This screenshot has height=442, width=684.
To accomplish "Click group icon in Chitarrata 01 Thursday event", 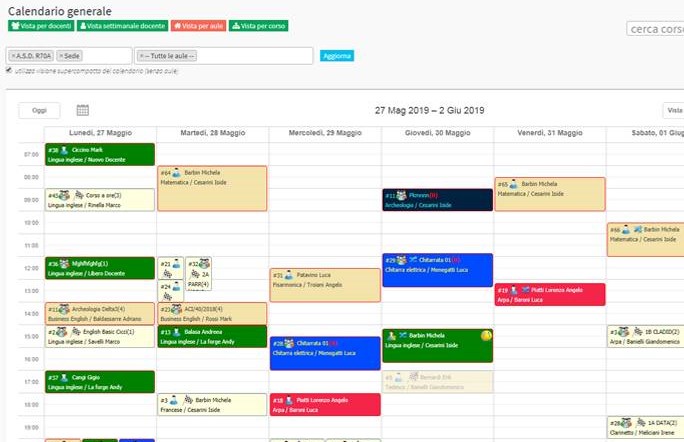I will pyautogui.click(x=402, y=260).
